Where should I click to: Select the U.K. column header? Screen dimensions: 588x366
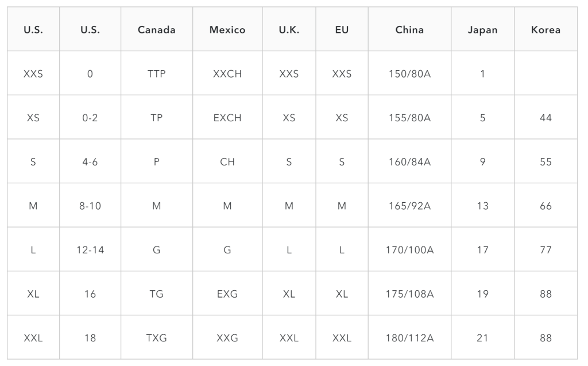pyautogui.click(x=289, y=30)
